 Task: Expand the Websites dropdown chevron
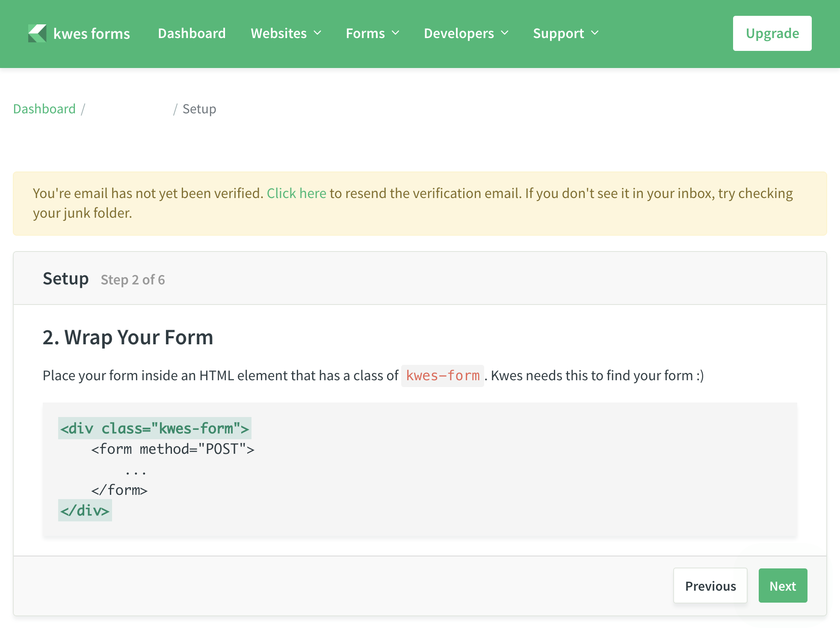click(x=317, y=33)
